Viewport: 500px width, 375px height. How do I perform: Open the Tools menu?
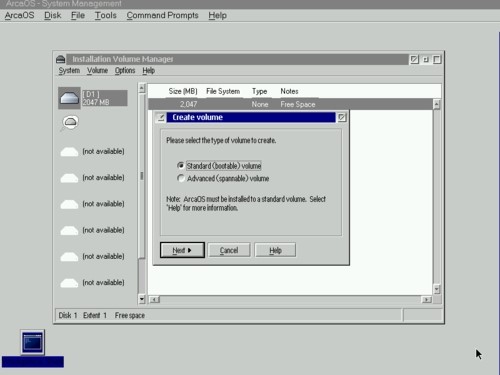click(x=106, y=15)
